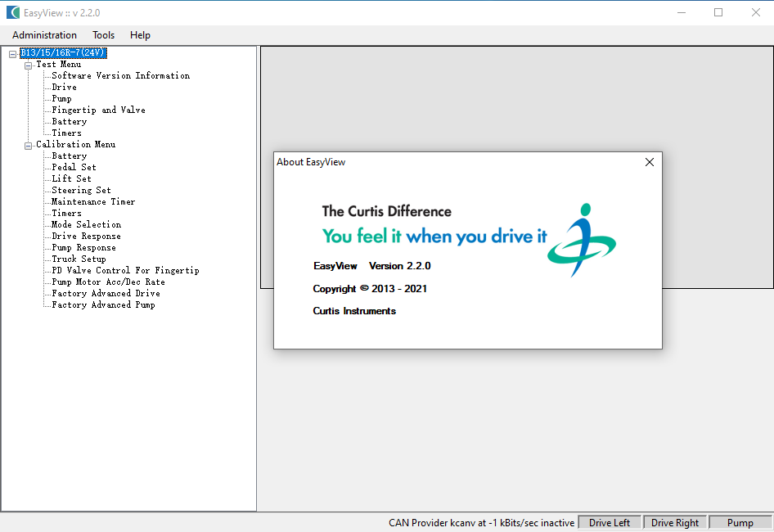This screenshot has width=774, height=532.
Task: Click 'The Curtis Difference' heading
Action: tap(386, 211)
